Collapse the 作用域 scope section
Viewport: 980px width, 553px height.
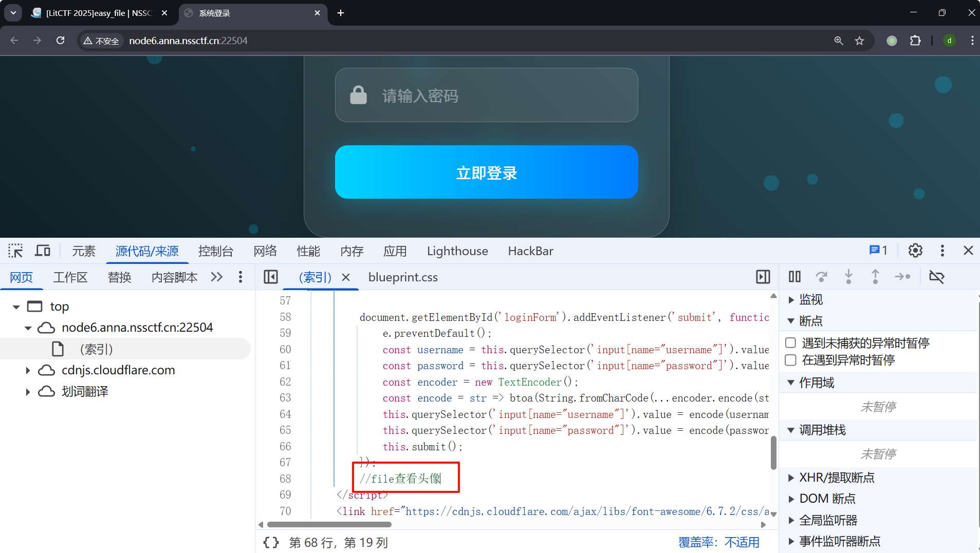coord(791,383)
